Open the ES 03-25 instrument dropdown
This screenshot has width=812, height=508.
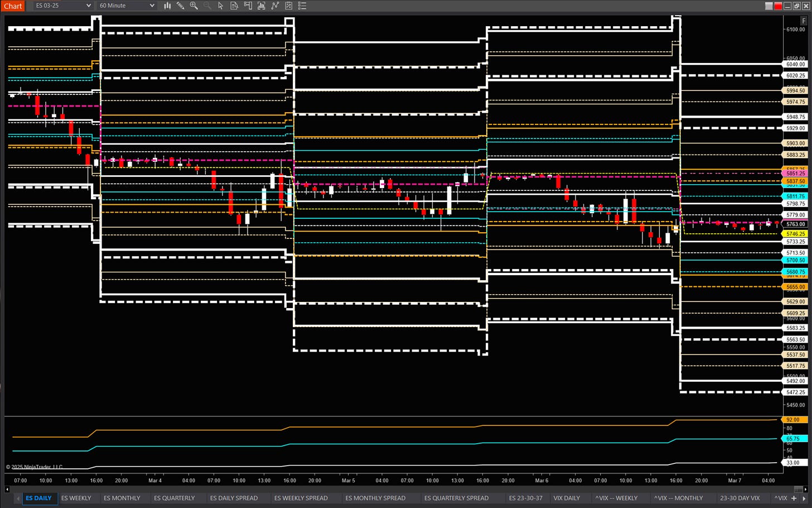[62, 6]
